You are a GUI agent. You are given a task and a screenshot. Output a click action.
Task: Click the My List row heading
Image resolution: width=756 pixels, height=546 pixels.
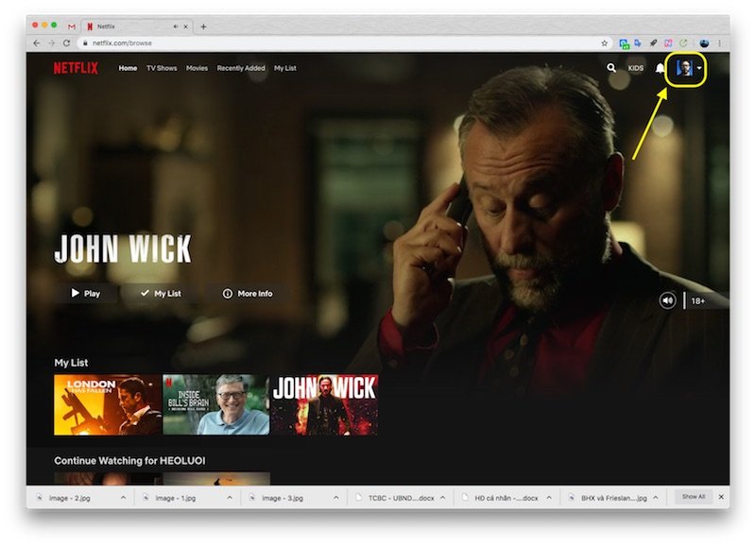click(71, 363)
